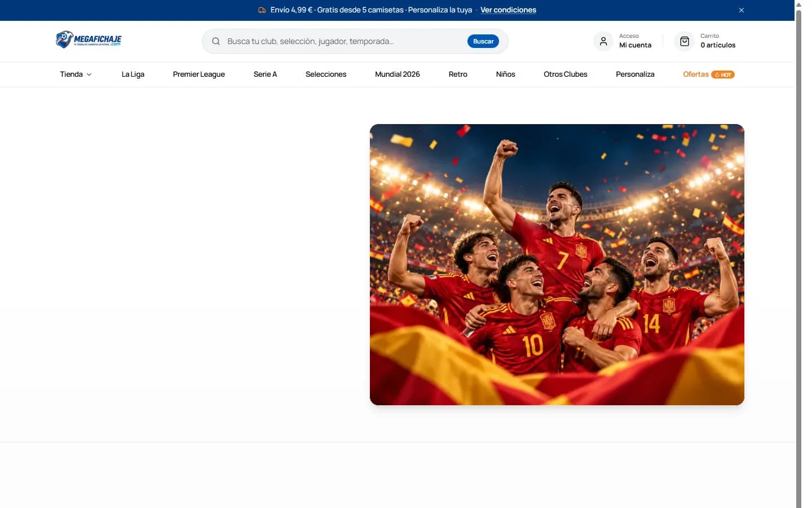
Task: Click the magnifying glass search icon
Action: coord(216,41)
